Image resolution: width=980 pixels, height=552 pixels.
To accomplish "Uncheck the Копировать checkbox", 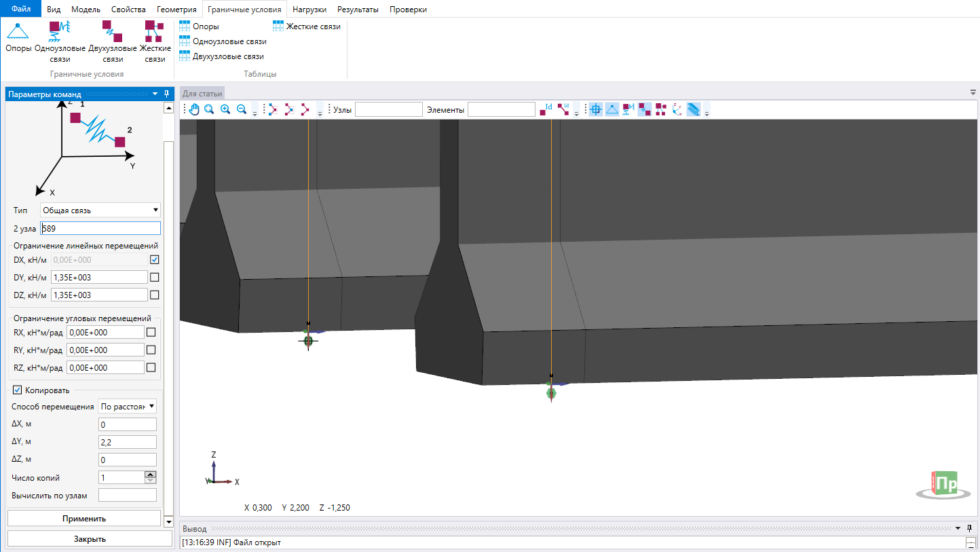I will click(17, 390).
